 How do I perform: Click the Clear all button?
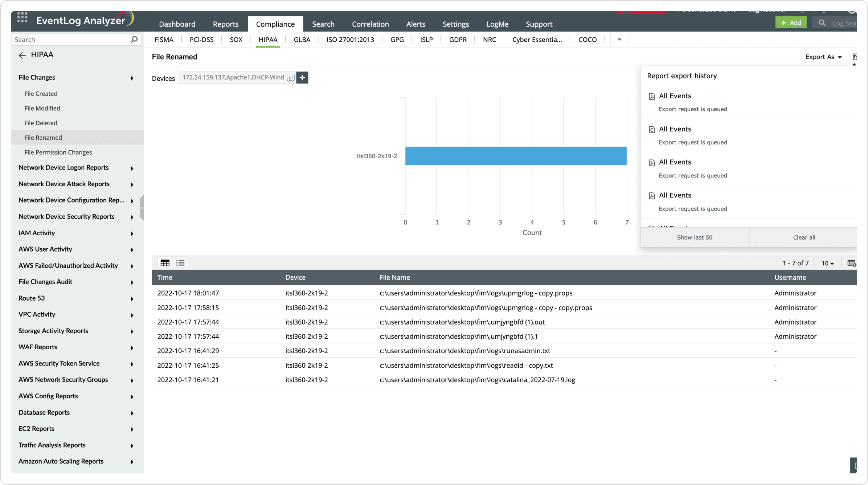tap(804, 237)
